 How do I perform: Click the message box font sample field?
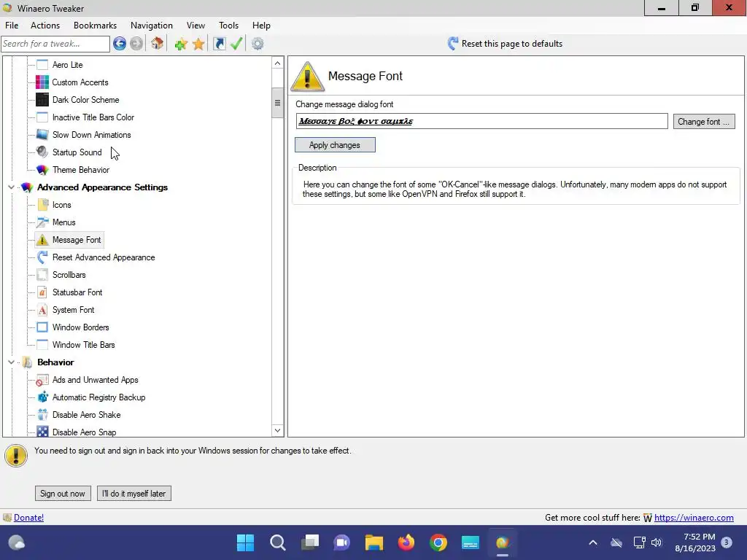click(x=481, y=121)
